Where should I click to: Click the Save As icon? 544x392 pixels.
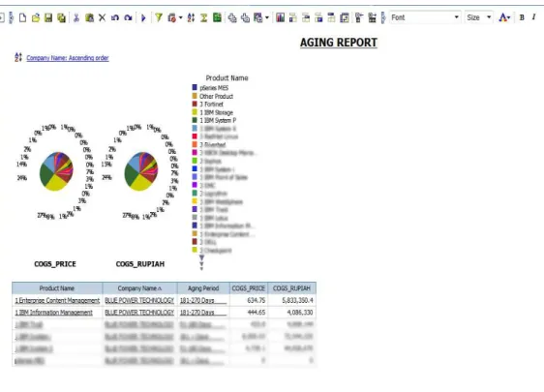point(61,17)
